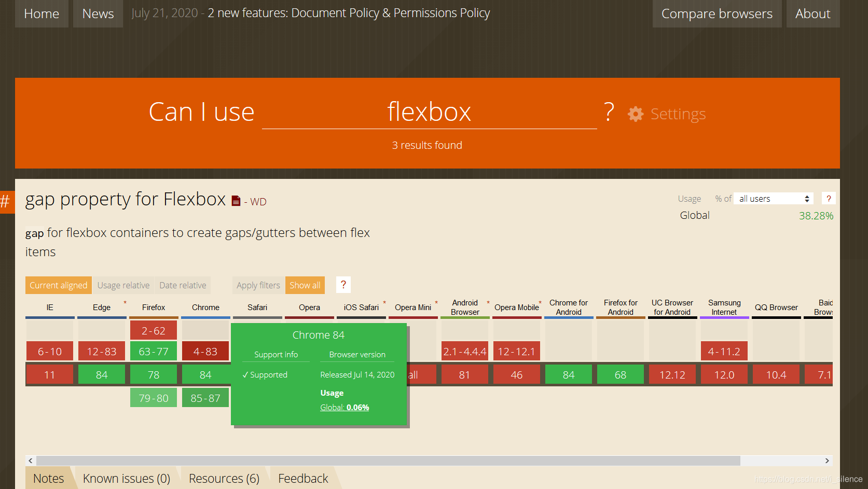The width and height of the screenshot is (868, 489).
Task: Click the Opera column header
Action: click(309, 307)
